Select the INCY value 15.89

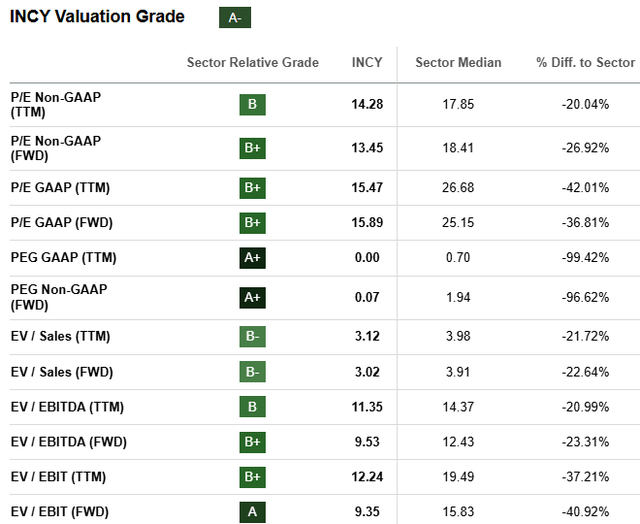point(367,223)
